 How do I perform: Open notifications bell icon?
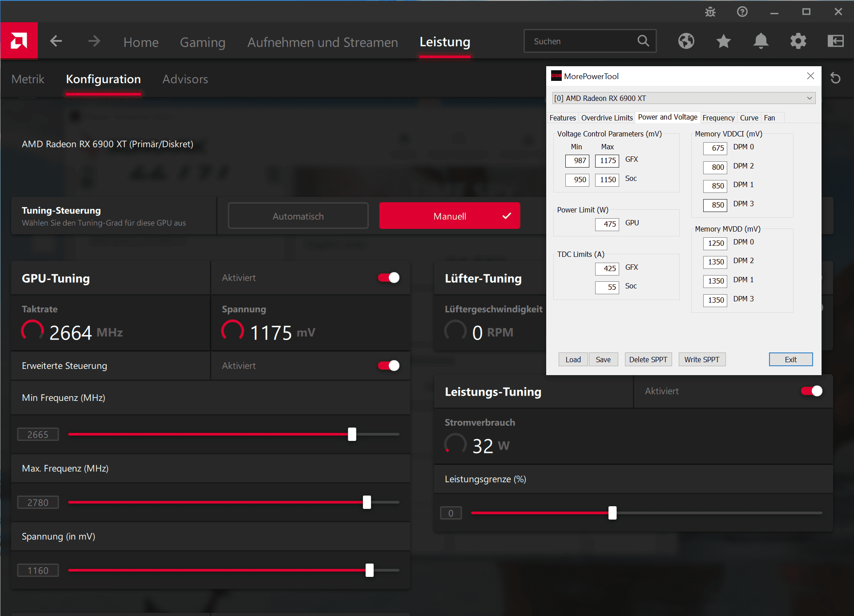click(x=761, y=41)
